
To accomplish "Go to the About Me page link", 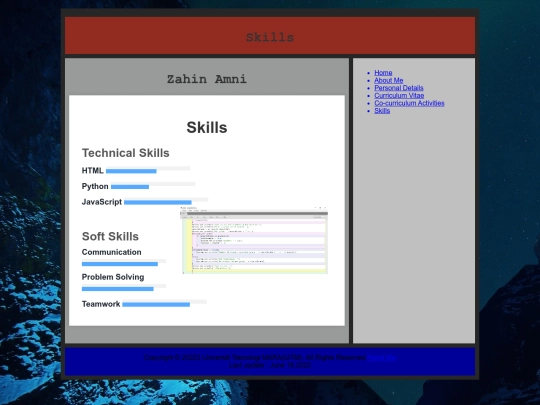I will pos(388,80).
